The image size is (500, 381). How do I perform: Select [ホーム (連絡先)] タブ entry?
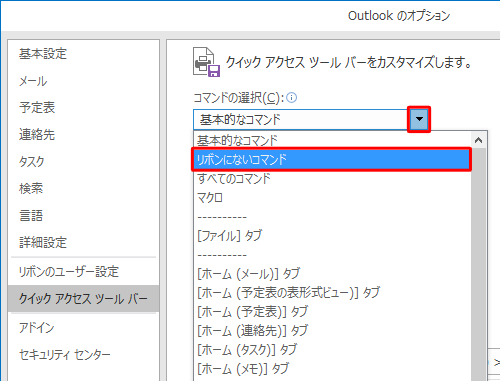point(332,331)
